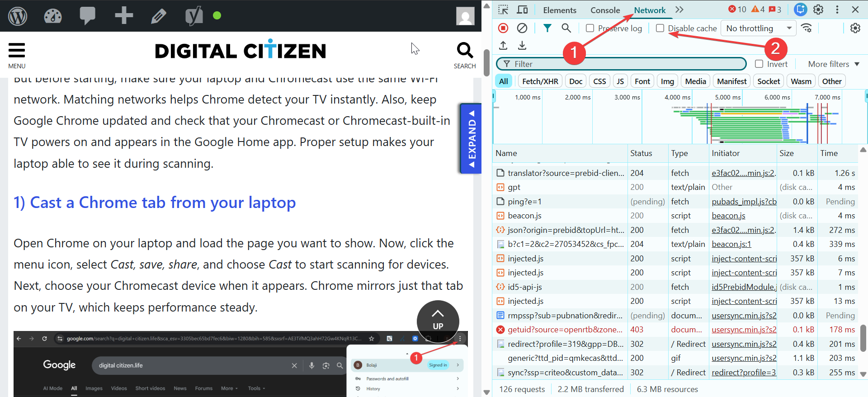This screenshot has width=868, height=397.
Task: Toggle the Doc request type filter
Action: click(x=576, y=81)
